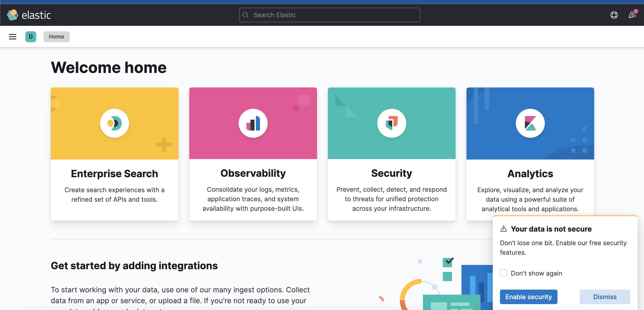Click the Enterprise Search description text
644x310 pixels.
pyautogui.click(x=115, y=195)
